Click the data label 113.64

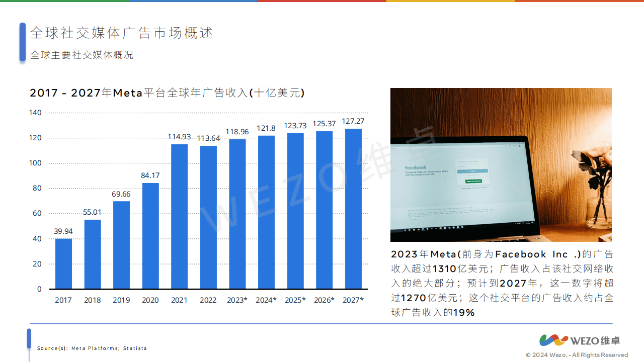point(208,138)
